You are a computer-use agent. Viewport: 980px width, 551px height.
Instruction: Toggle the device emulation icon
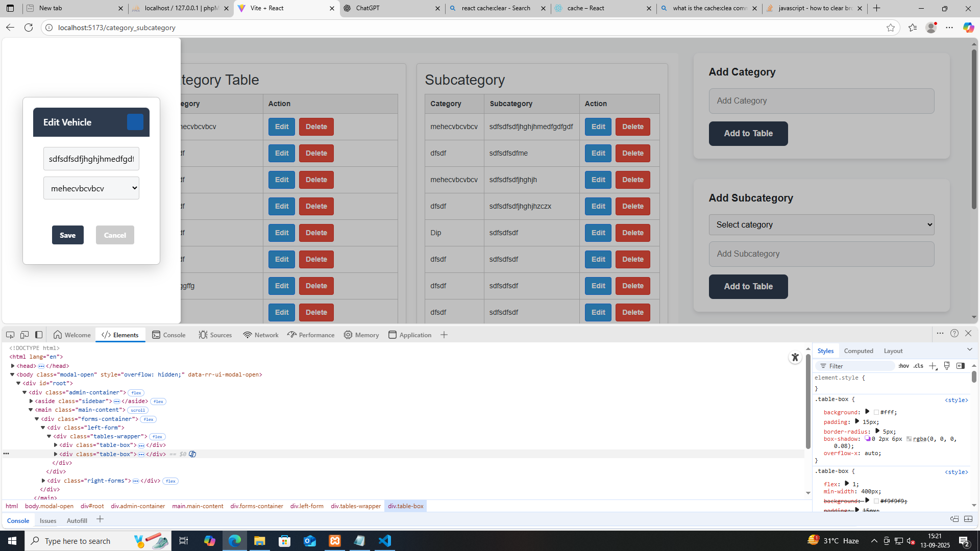24,335
